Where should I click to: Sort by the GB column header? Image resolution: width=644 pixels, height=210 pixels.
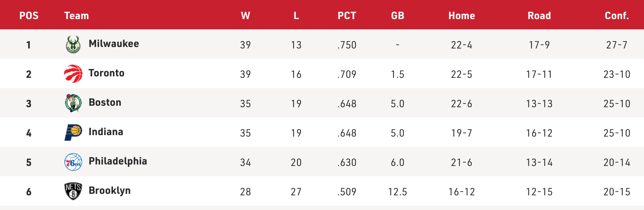pos(397,15)
